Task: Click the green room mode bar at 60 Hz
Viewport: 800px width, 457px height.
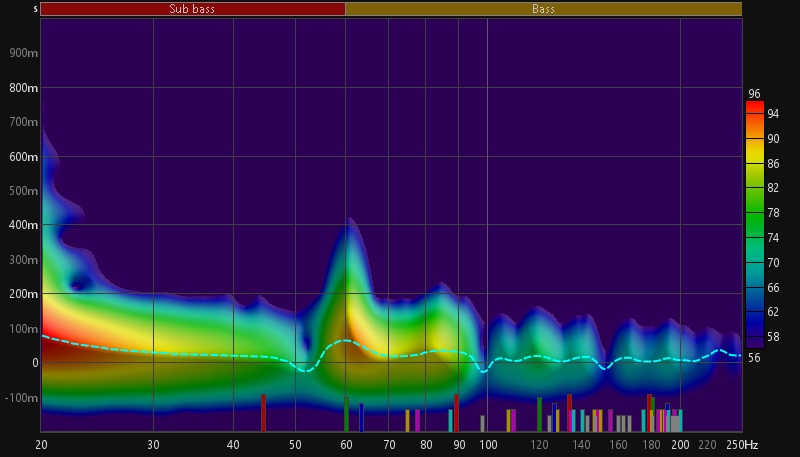Action: pos(346,414)
